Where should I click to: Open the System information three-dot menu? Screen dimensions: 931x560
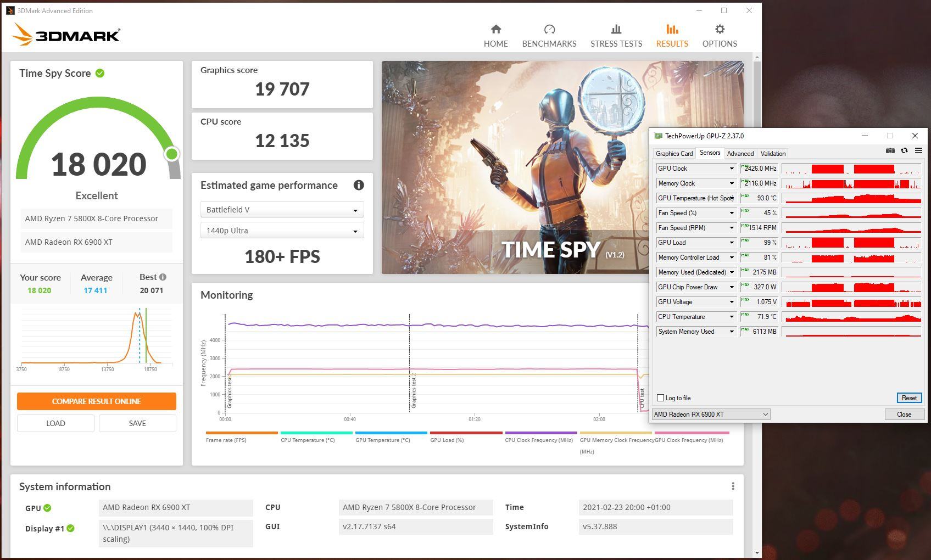733,486
